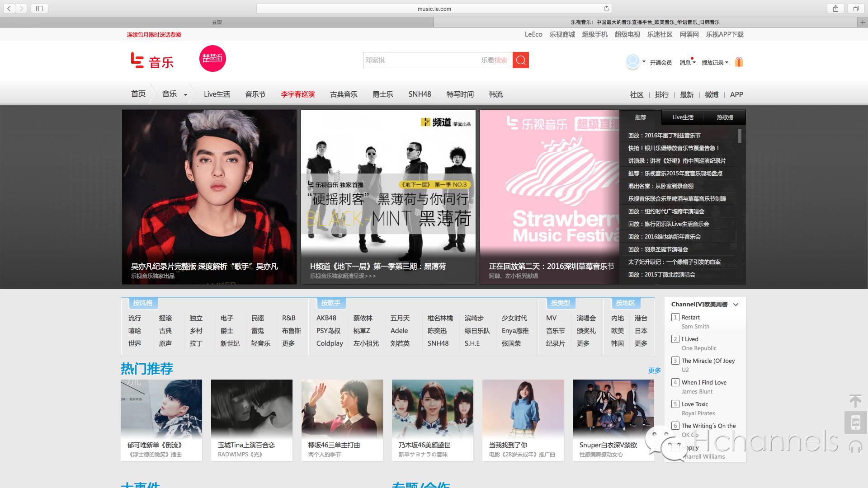Click Safari's reload page icon
Image resolution: width=868 pixels, height=488 pixels.
click(606, 9)
